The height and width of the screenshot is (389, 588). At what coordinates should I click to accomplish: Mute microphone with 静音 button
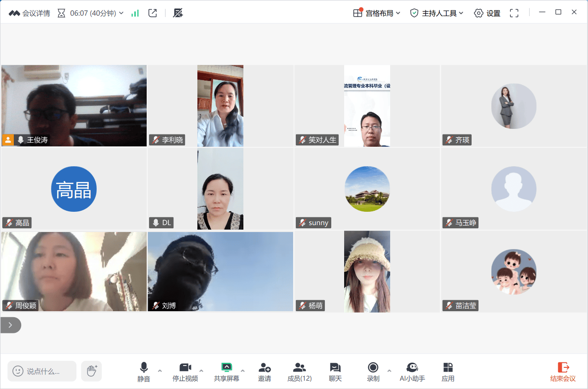click(144, 372)
